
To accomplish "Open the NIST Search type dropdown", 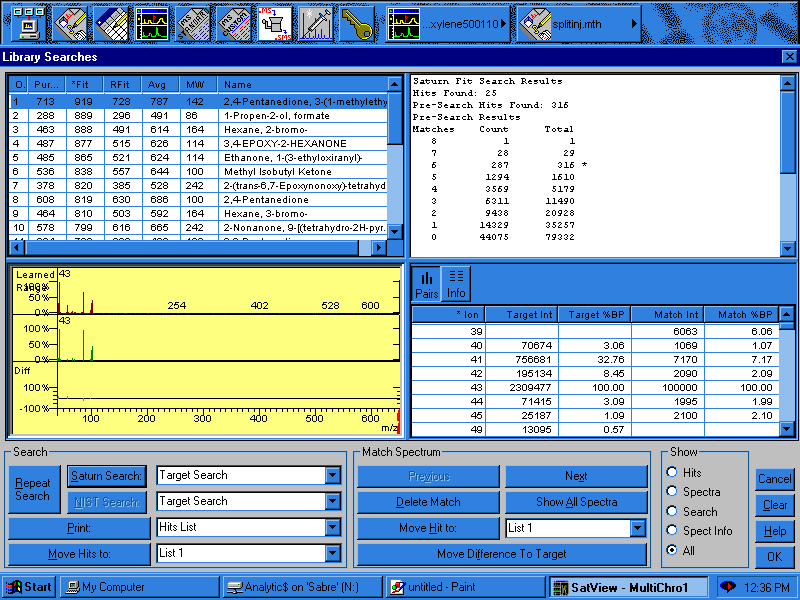I will click(x=333, y=502).
